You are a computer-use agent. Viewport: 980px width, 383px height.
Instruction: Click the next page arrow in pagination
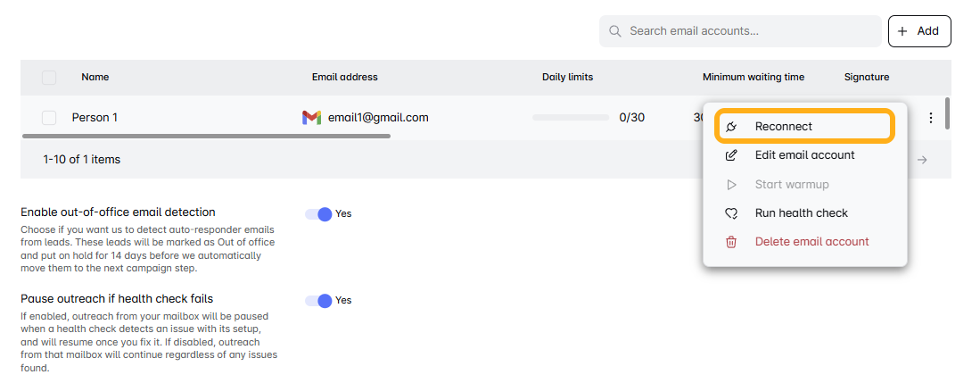click(x=922, y=160)
